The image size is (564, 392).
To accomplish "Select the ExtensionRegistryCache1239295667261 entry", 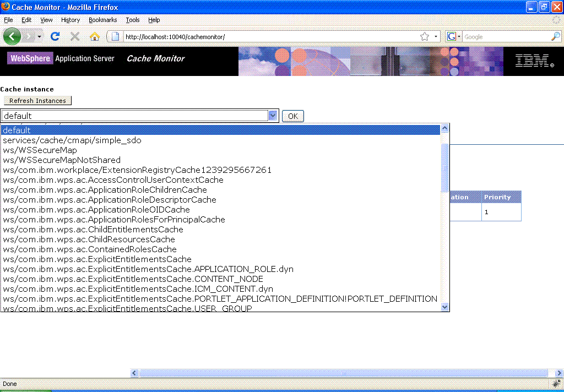I will pyautogui.click(x=220, y=170).
